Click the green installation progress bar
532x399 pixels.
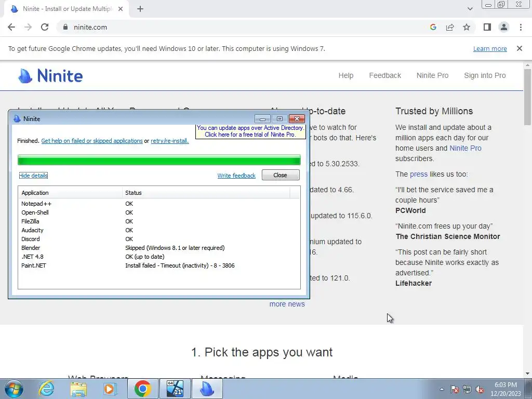tap(159, 160)
